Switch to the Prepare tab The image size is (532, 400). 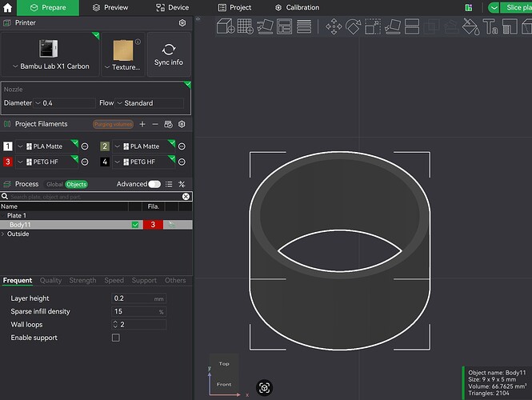[48, 7]
